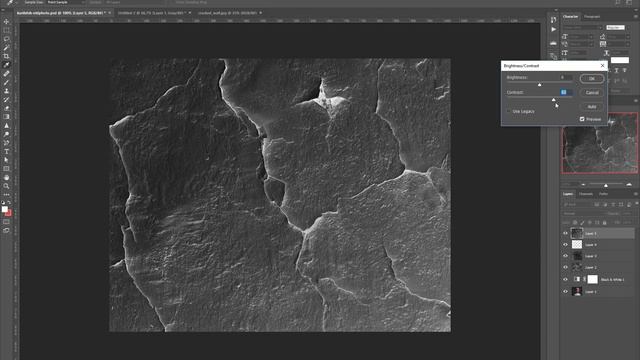Hide the Black & White 1 adjustment layer
Image resolution: width=640 pixels, height=360 pixels.
(565, 280)
